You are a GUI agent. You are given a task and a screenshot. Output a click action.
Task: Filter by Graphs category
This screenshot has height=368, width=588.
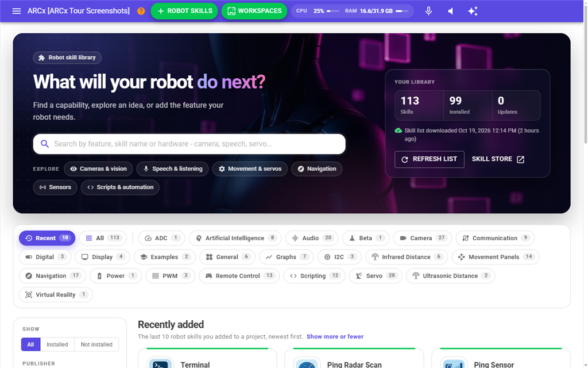[287, 257]
